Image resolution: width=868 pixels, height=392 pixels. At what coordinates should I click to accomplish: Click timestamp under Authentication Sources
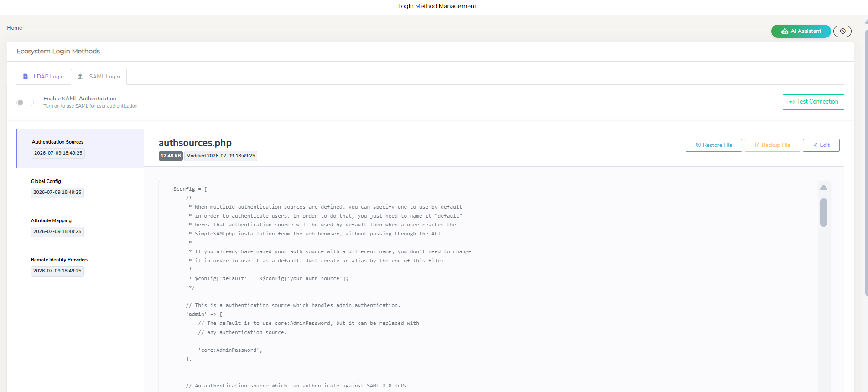(x=58, y=153)
